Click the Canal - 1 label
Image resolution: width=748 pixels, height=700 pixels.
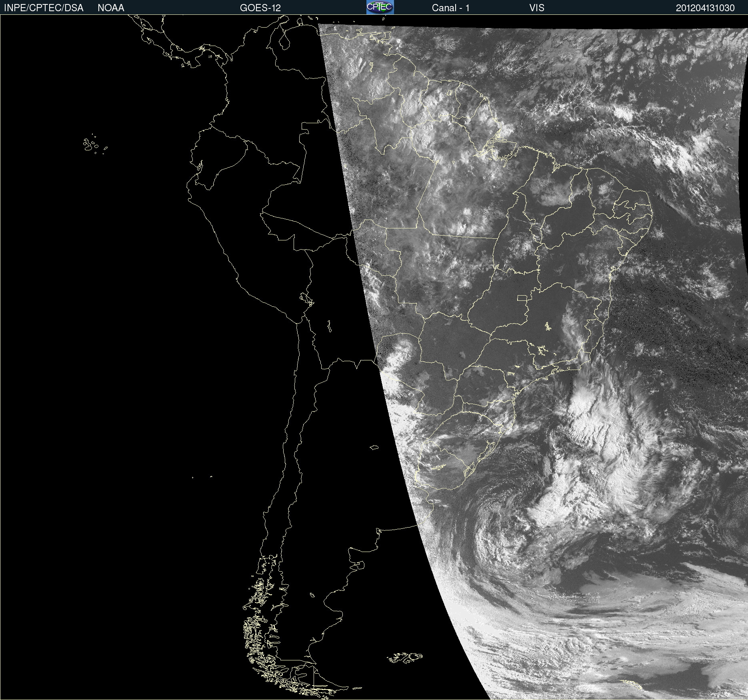pyautogui.click(x=451, y=8)
